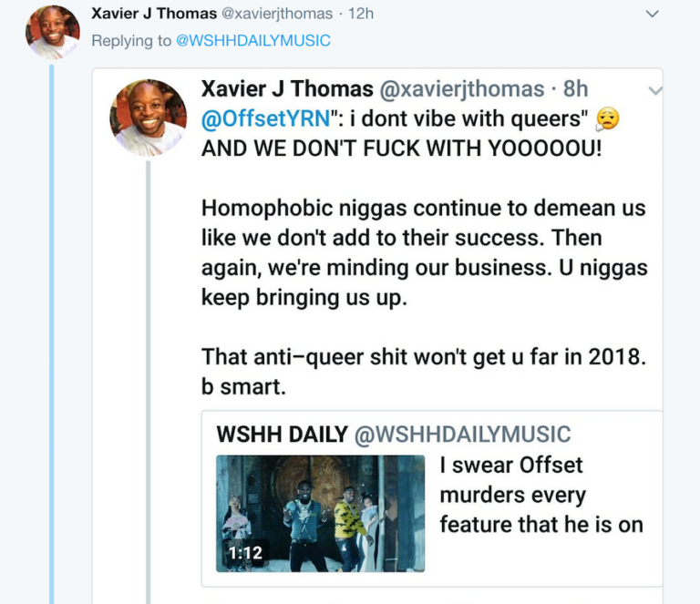This screenshot has height=604, width=700.
Task: Click the small profile avatar at top left
Action: (x=53, y=32)
